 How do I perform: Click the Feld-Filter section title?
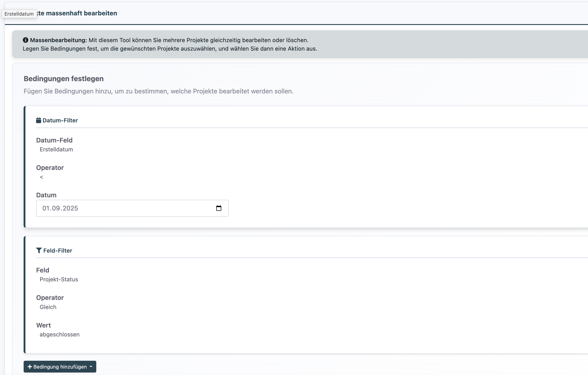(58, 250)
